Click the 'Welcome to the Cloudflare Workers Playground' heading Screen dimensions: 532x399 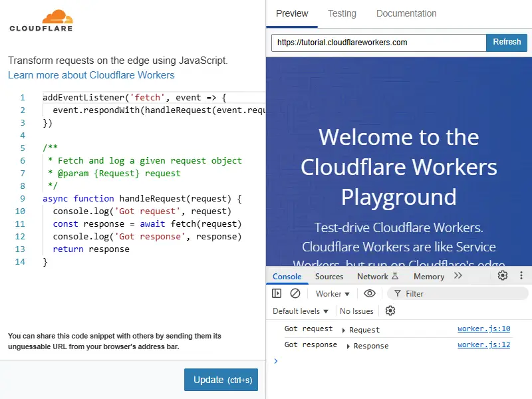coord(398,167)
